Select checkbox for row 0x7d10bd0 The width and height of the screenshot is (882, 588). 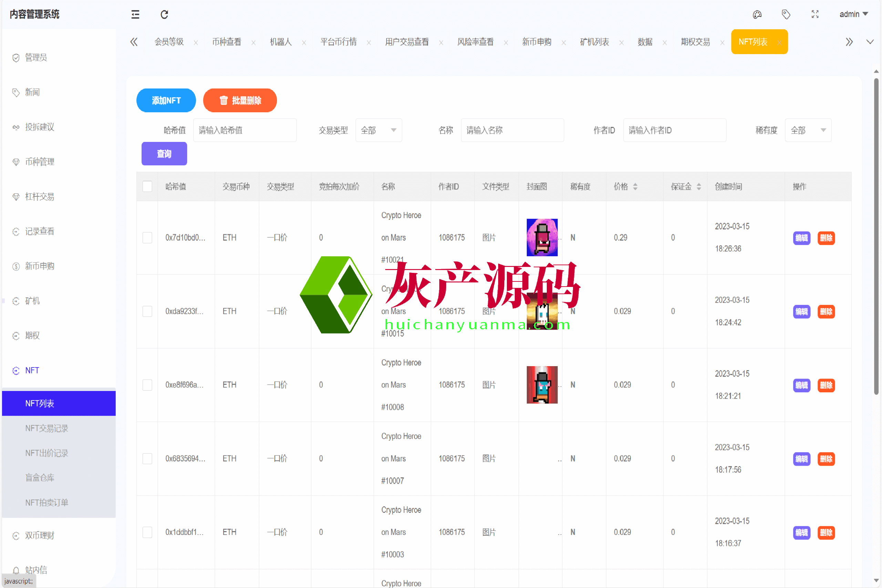coord(147,237)
